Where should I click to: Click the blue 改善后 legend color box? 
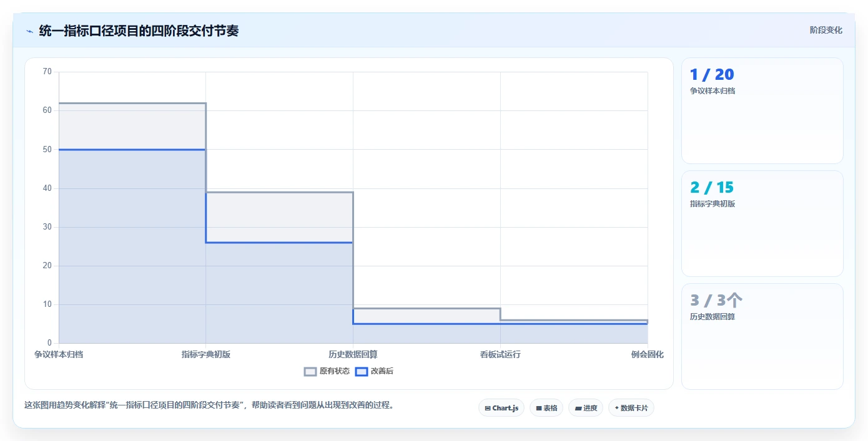[362, 371]
